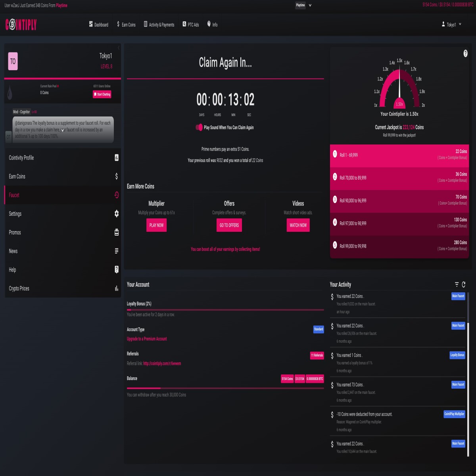Image resolution: width=476 pixels, height=476 pixels.
Task: Click the Balance progress bar
Action: click(x=225, y=388)
